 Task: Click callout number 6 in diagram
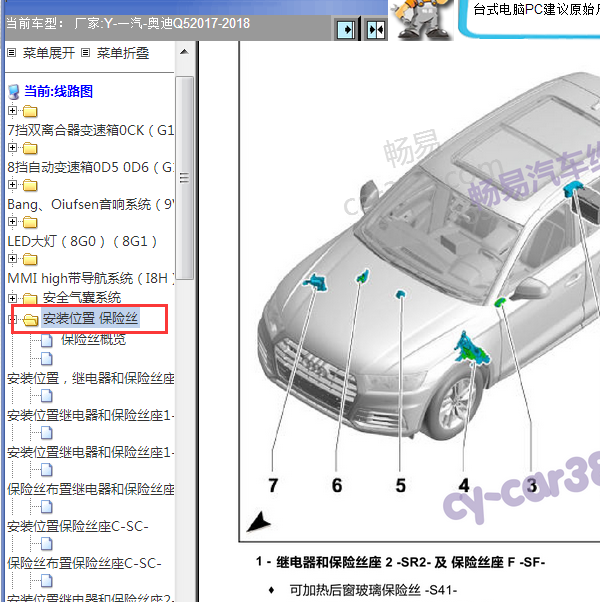337,485
